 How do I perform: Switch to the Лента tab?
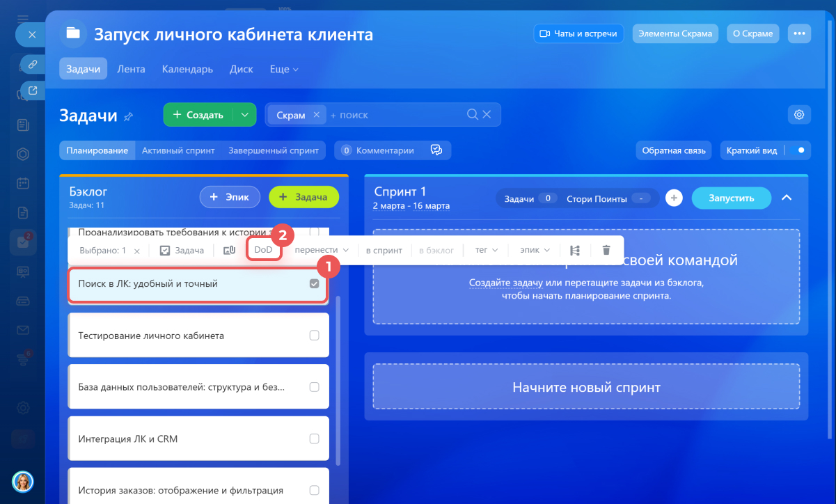[131, 69]
